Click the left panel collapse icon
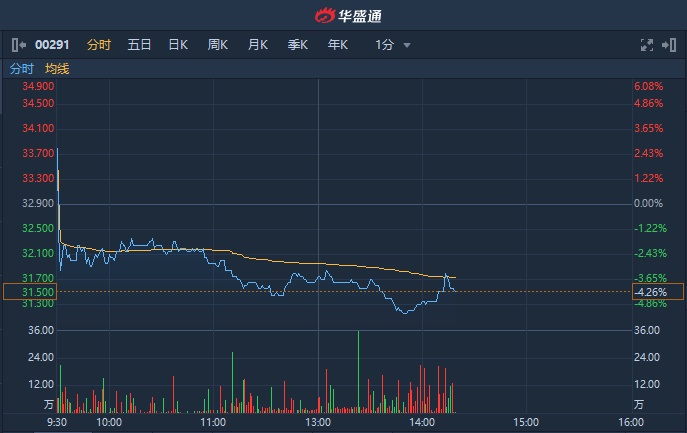 [x=18, y=45]
